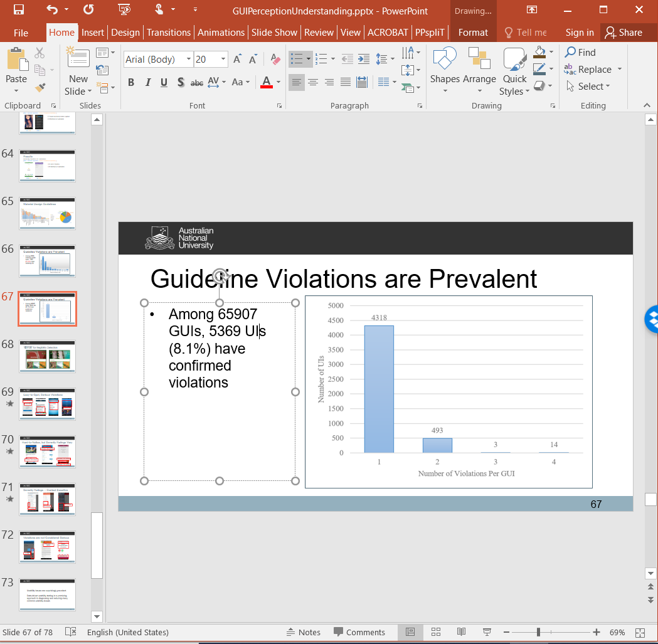Switch to Reading View

pyautogui.click(x=461, y=632)
